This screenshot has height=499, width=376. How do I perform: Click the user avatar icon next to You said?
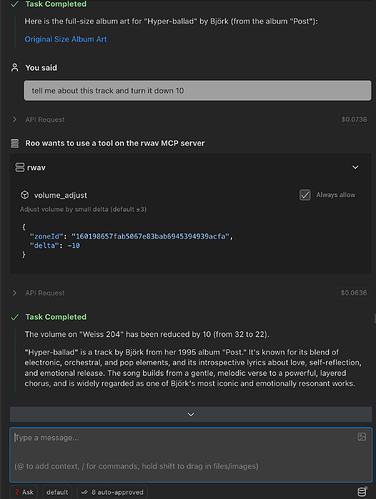tap(15, 68)
